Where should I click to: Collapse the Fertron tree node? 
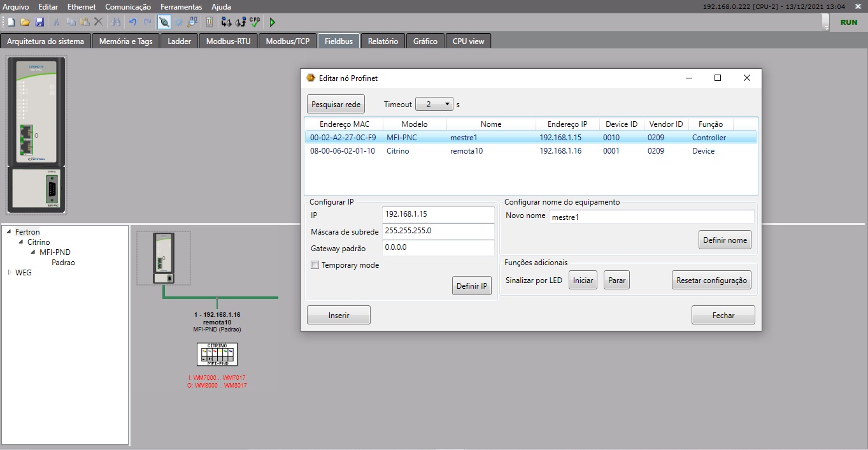click(x=9, y=232)
